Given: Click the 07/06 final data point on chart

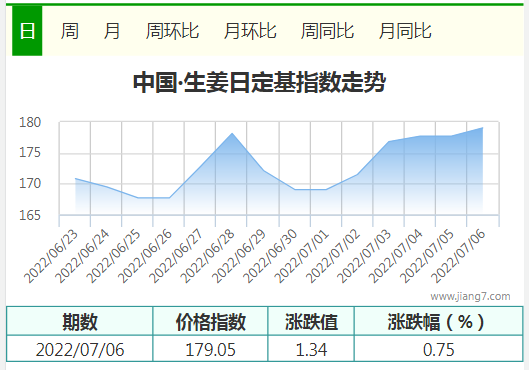Looking at the screenshot, I should tap(482, 128).
